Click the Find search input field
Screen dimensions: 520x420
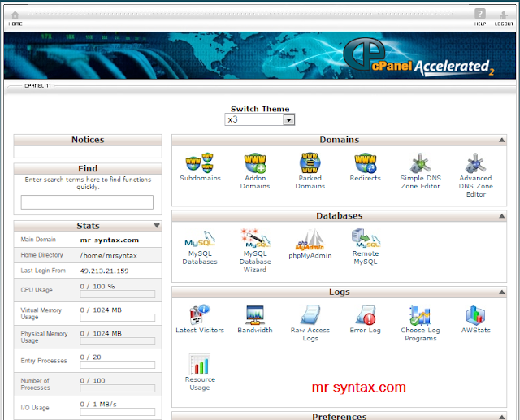click(87, 202)
